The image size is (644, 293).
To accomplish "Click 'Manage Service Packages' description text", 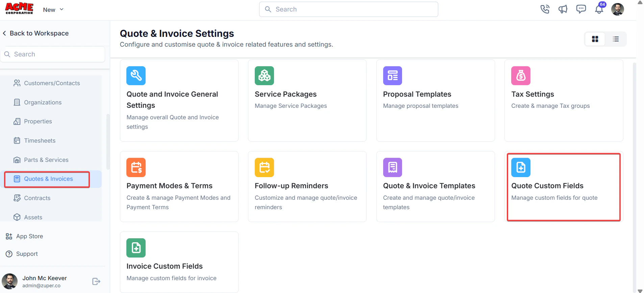I will pos(291,106).
